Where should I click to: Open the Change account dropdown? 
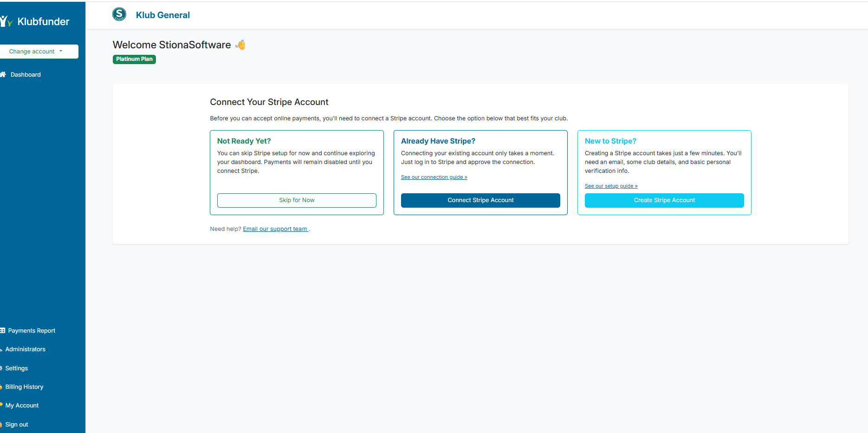coord(39,51)
